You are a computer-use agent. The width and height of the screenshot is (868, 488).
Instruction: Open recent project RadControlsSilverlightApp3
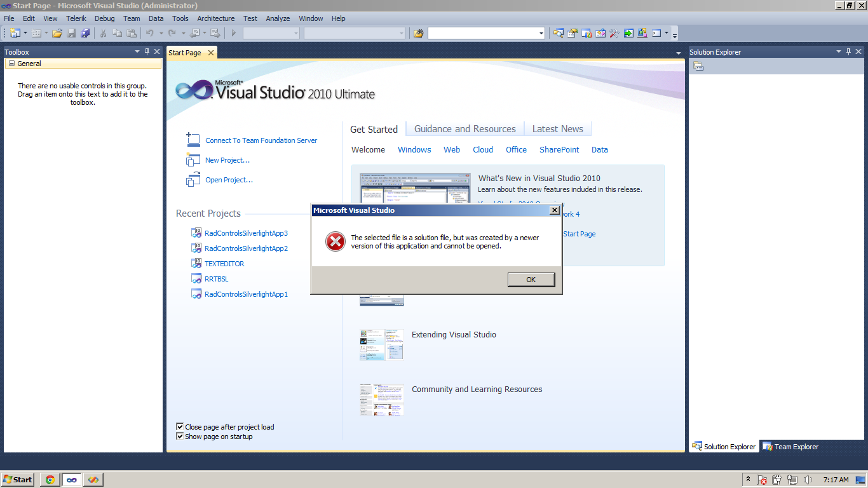point(246,233)
